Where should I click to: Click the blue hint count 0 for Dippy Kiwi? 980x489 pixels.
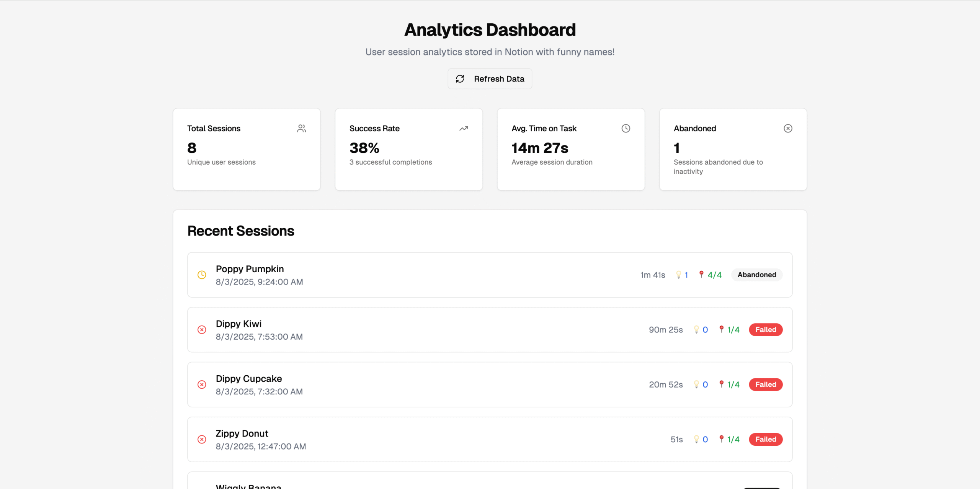[x=705, y=330]
